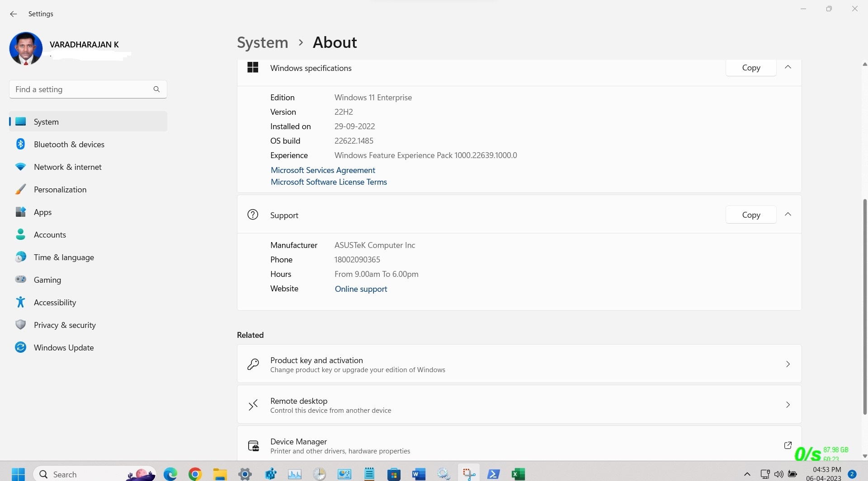Open the date and time flyout
Screen dimensions: 868x481
tap(824, 474)
